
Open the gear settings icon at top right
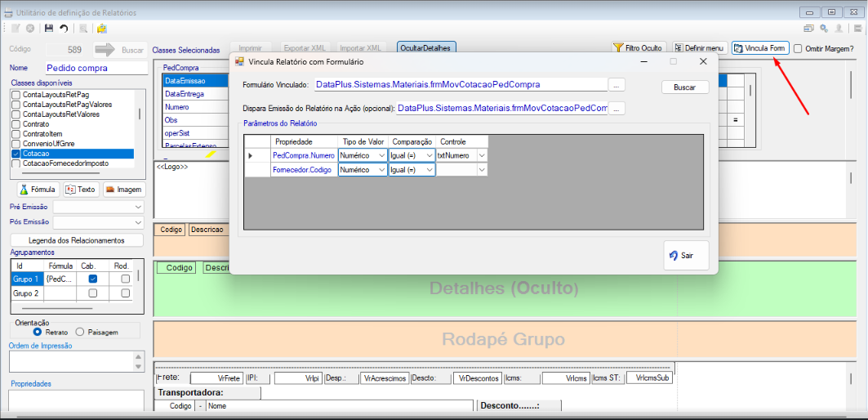coord(824,29)
